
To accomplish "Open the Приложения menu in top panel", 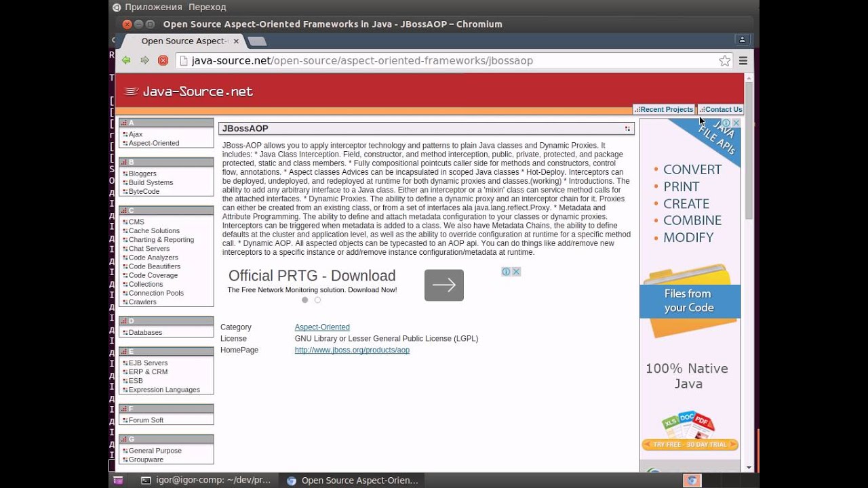I will point(153,7).
